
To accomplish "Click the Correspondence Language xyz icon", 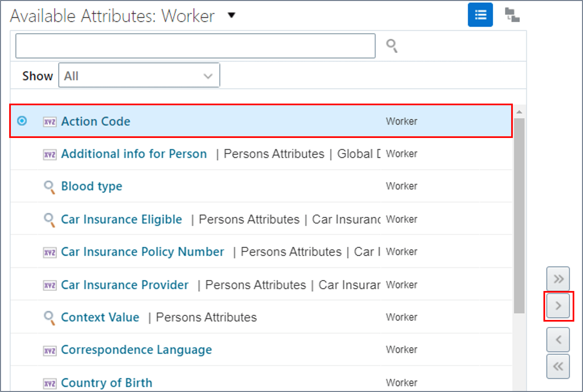I will (49, 351).
